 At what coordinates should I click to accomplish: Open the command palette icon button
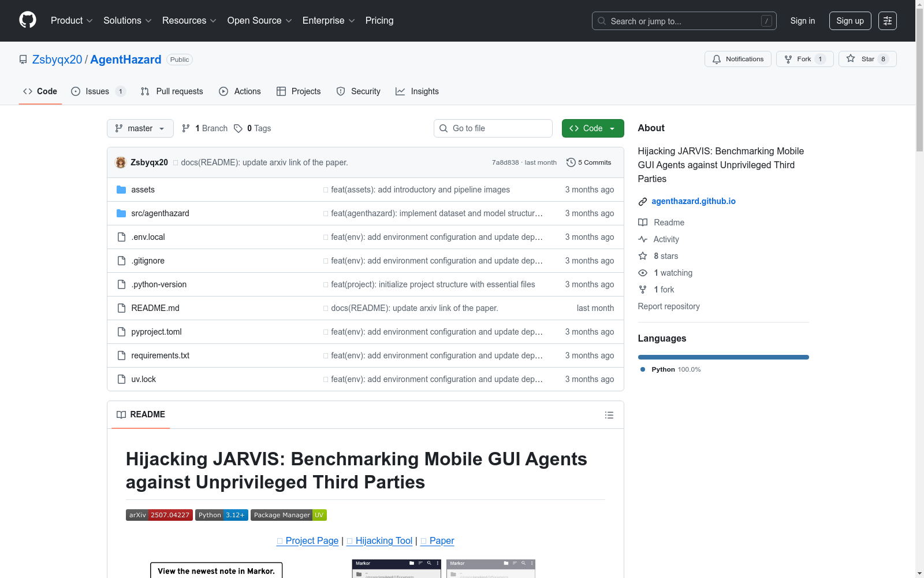(x=888, y=21)
